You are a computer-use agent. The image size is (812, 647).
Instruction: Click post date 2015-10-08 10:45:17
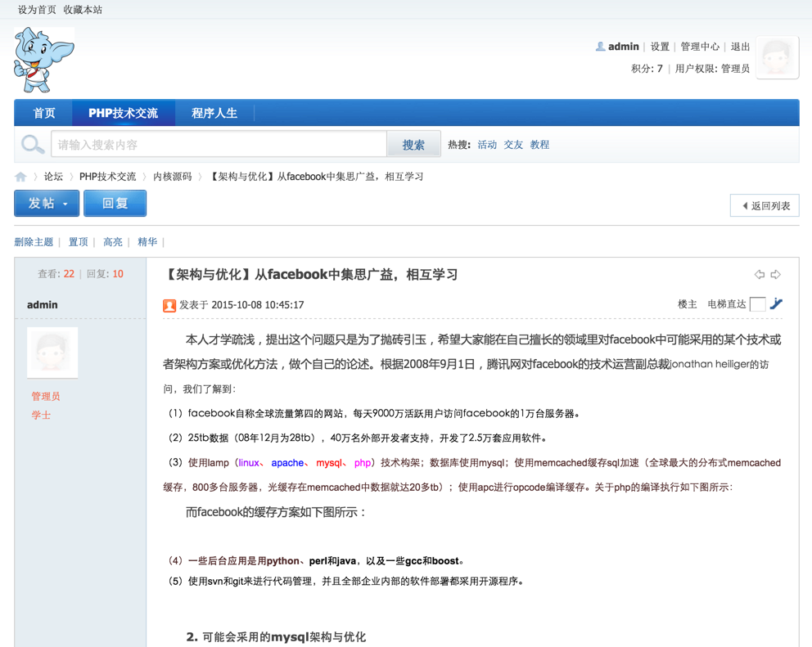point(257,305)
